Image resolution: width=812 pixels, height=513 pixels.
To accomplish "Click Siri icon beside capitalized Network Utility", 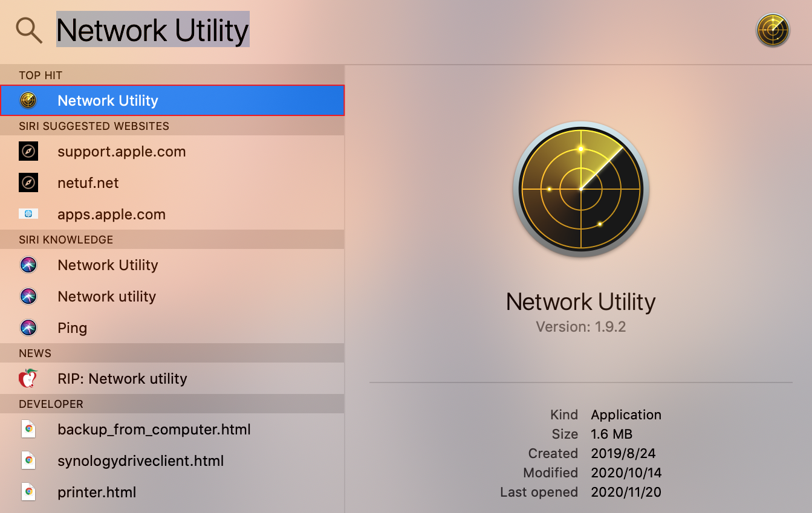I will (28, 265).
